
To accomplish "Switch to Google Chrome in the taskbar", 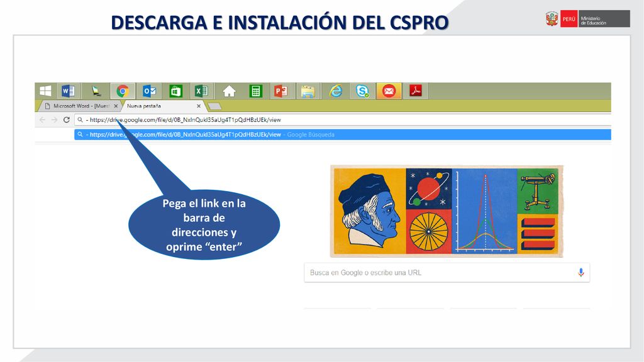I will point(123,90).
